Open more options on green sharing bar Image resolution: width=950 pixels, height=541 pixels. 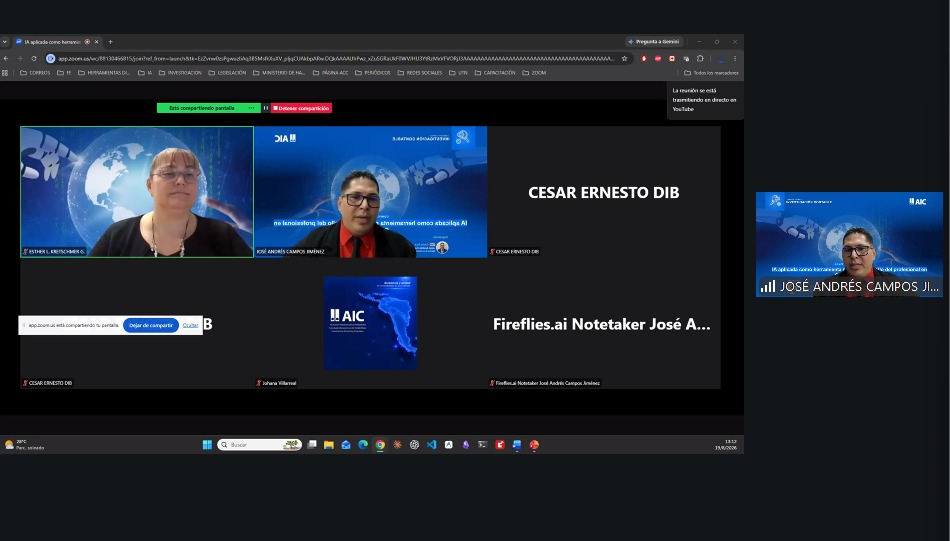251,108
